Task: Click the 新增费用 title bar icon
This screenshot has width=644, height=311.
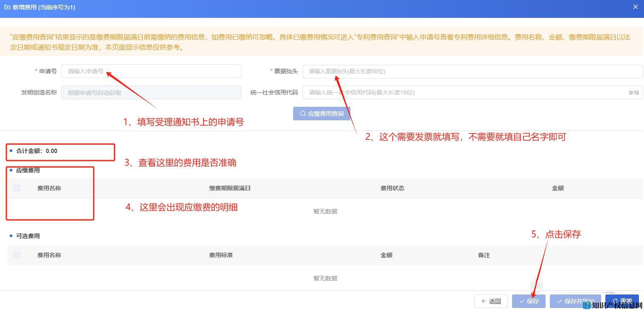Action: (x=7, y=7)
